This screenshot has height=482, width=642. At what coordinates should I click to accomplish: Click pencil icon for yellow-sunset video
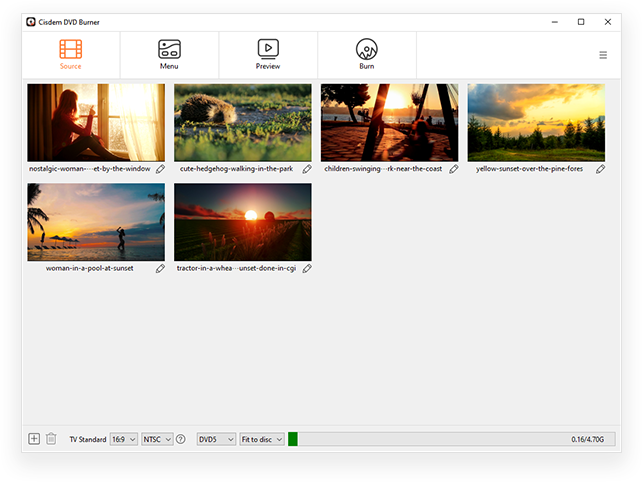point(601,169)
